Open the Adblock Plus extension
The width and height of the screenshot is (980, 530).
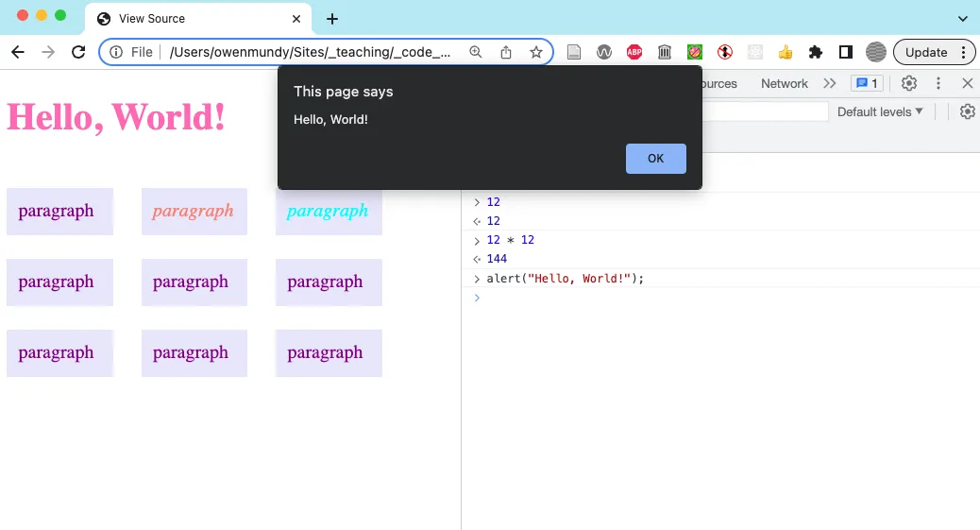click(634, 52)
